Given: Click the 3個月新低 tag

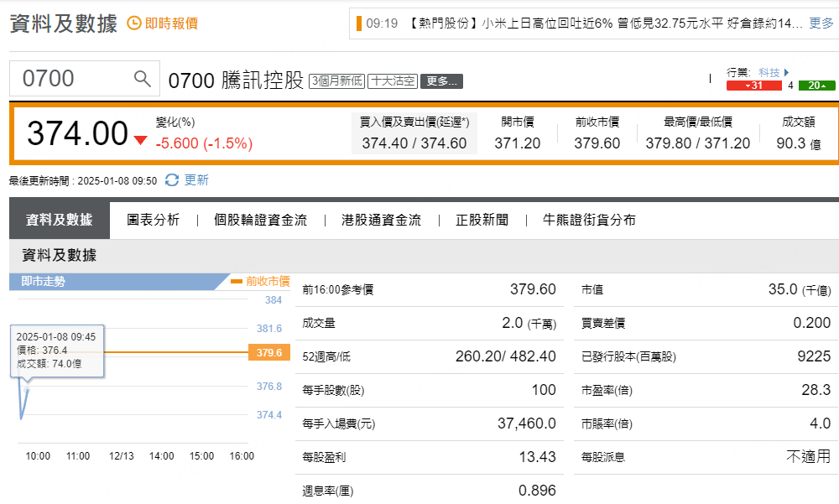Looking at the screenshot, I should coord(337,81).
